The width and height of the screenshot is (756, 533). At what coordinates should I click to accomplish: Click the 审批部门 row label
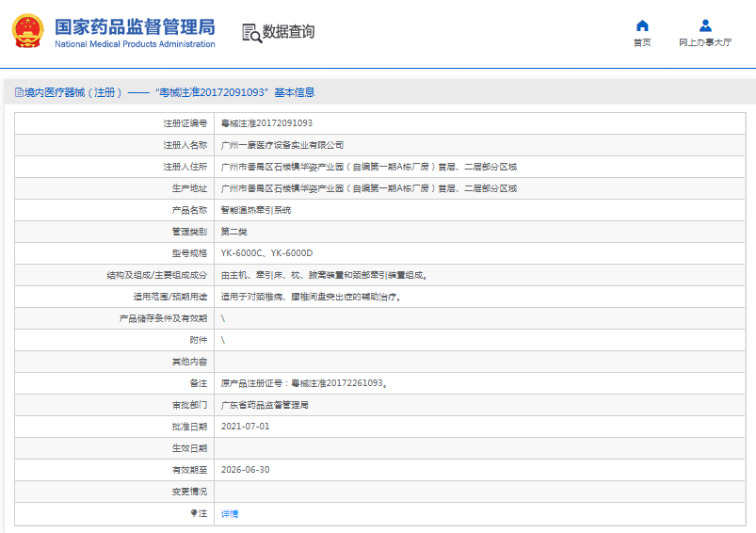click(189, 405)
